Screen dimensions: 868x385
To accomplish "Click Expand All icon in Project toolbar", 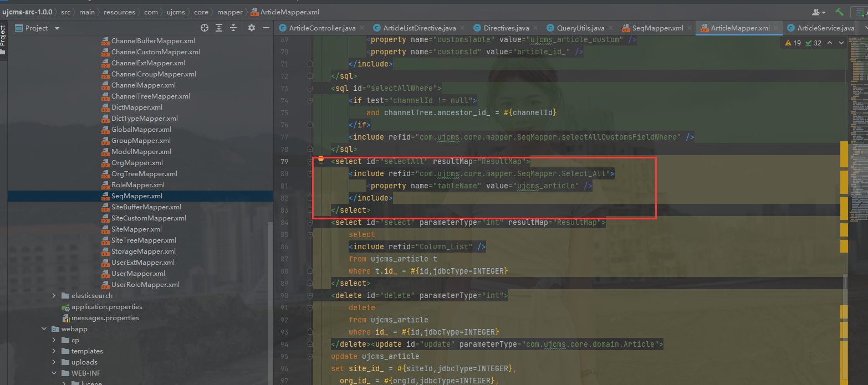I will 219,28.
